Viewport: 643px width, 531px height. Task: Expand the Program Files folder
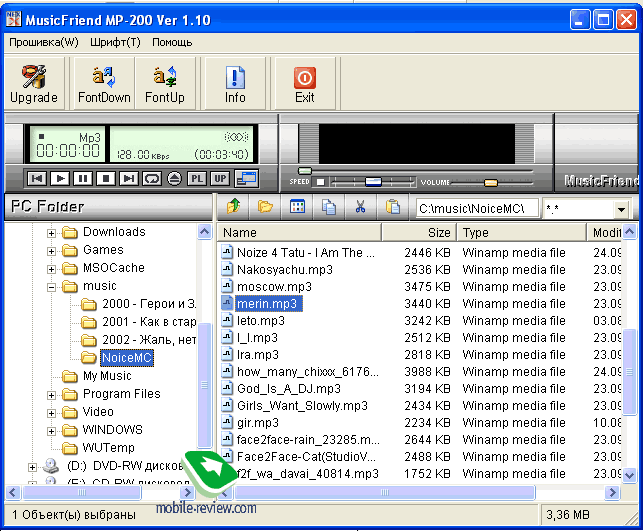(51, 395)
